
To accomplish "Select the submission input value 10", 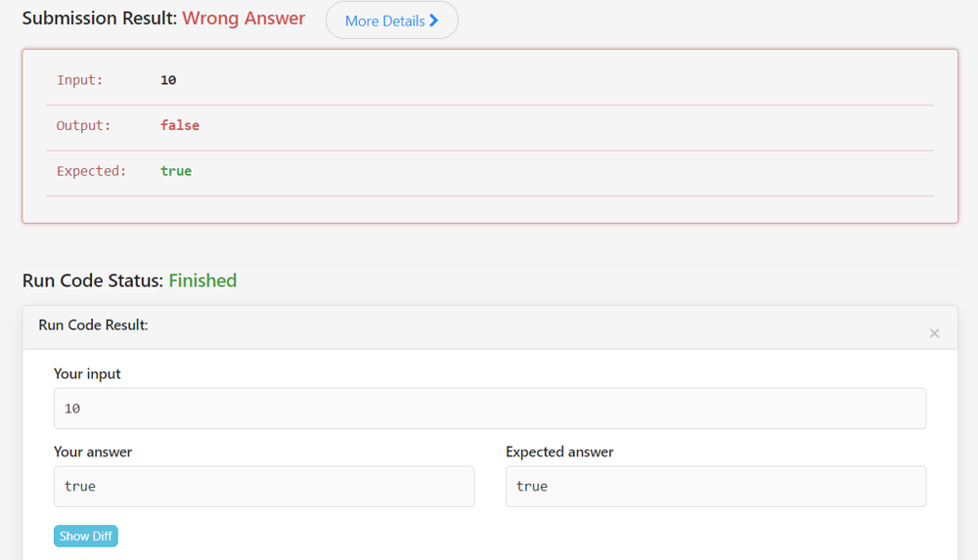I will (x=168, y=80).
